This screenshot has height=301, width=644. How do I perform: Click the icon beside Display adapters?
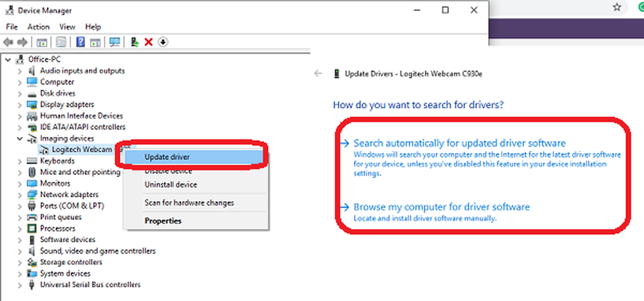(32, 105)
